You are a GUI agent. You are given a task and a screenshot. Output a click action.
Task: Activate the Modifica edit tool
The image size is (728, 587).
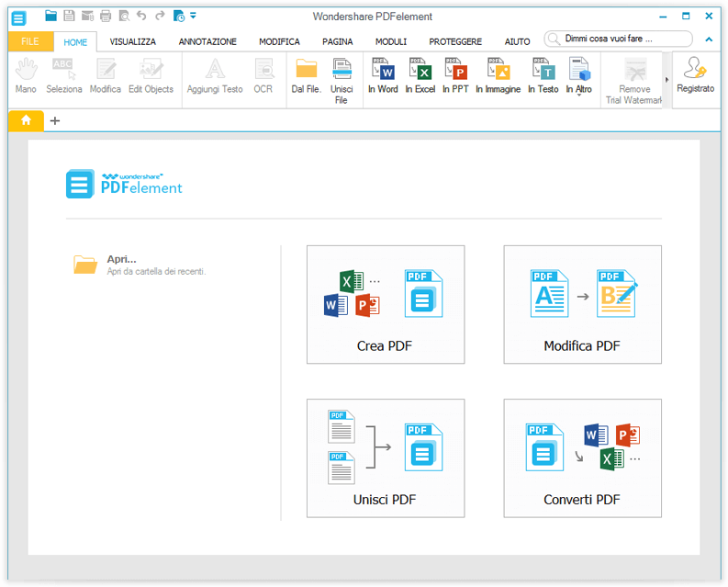click(106, 76)
